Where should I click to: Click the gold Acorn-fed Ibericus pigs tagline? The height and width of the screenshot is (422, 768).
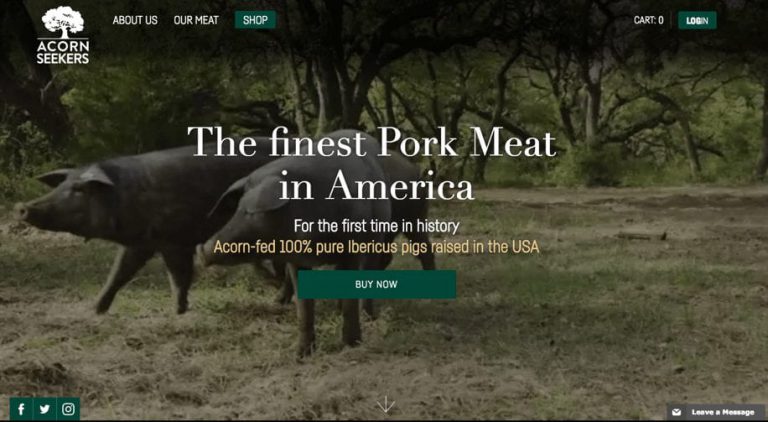tap(376, 247)
